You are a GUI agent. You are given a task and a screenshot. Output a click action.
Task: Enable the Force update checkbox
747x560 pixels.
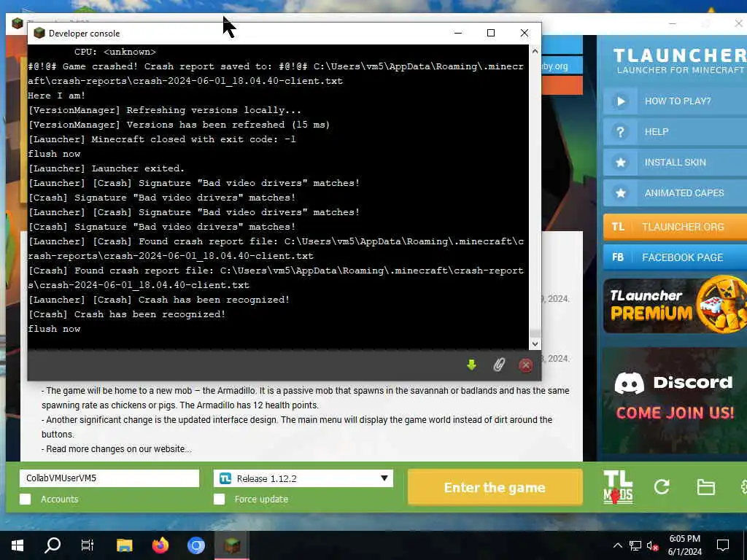pyautogui.click(x=219, y=499)
